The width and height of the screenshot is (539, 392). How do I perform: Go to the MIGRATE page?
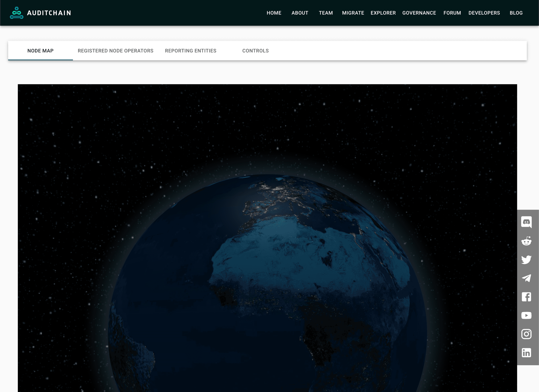[x=353, y=13]
